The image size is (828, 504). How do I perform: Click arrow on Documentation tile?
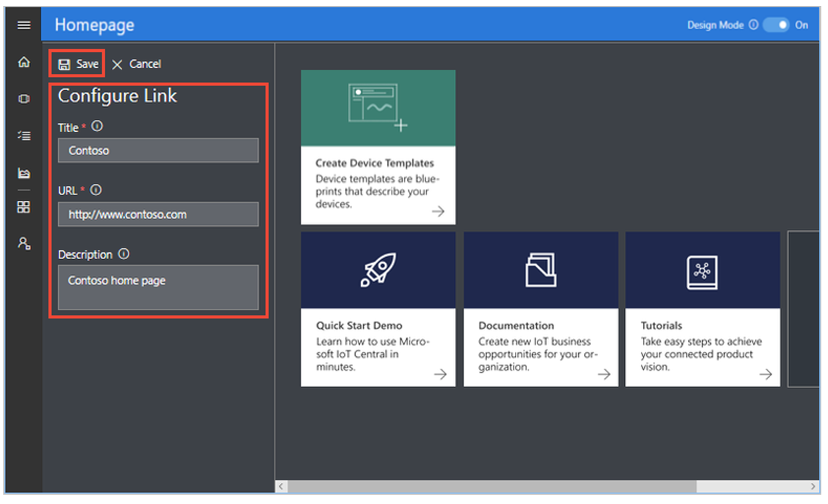click(604, 374)
